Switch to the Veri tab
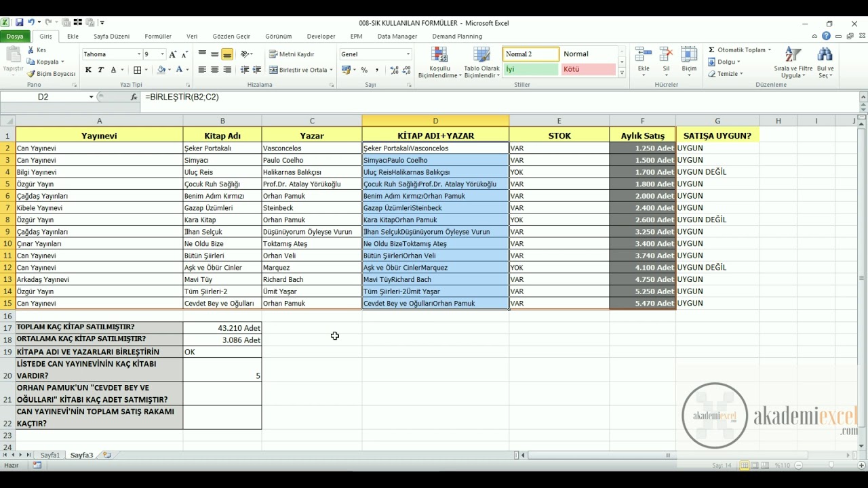 (192, 37)
